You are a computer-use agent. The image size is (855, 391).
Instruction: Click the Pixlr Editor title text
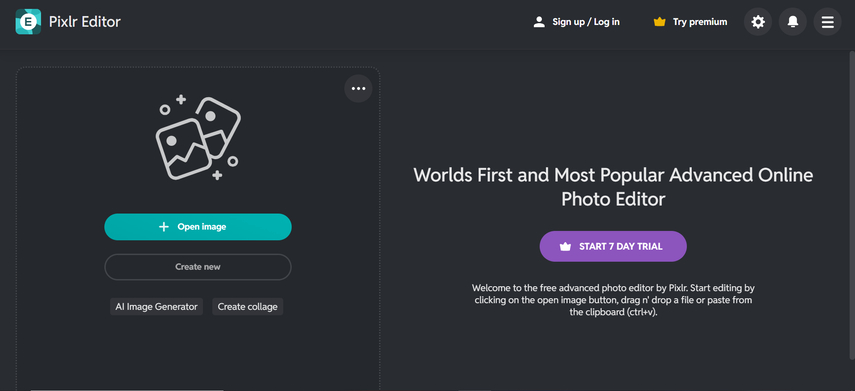[85, 22]
